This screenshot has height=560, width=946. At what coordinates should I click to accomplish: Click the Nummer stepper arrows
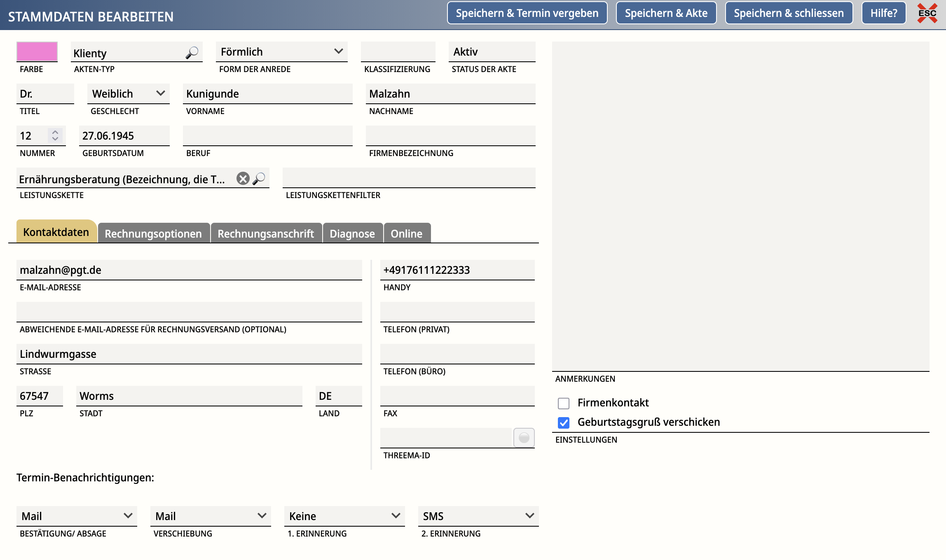(x=55, y=135)
